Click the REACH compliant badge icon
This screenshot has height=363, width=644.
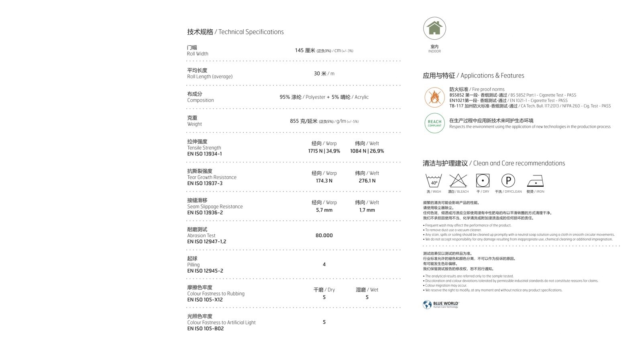(x=434, y=123)
